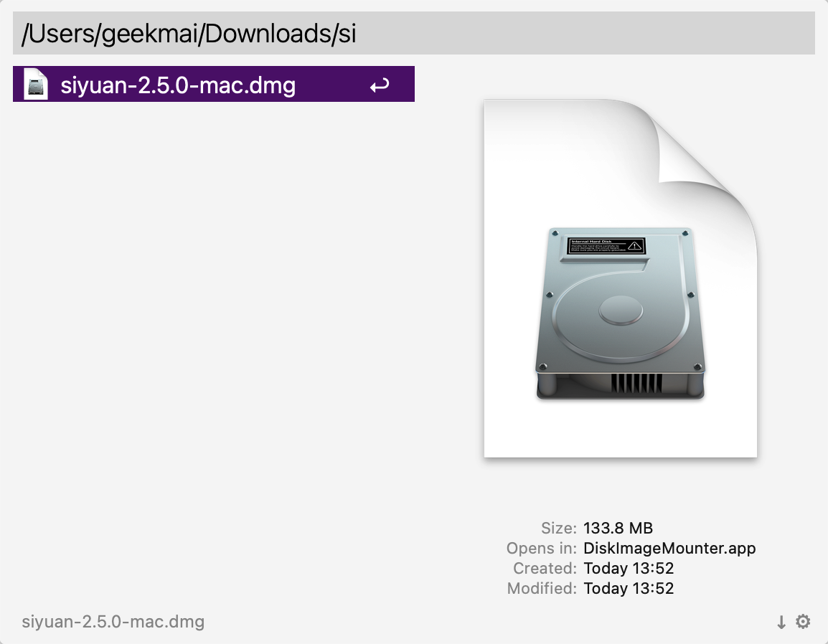Screen dimensions: 828x644
Task: Select the siyuan-2.5.0-mac.dmg result row
Action: [x=213, y=84]
